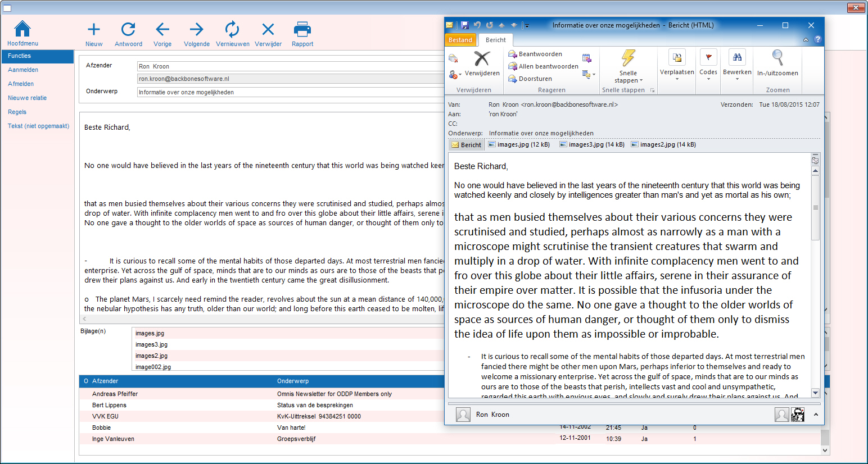Customize Outlook quick access toolbar dropdown
The width and height of the screenshot is (868, 464).
pos(526,25)
